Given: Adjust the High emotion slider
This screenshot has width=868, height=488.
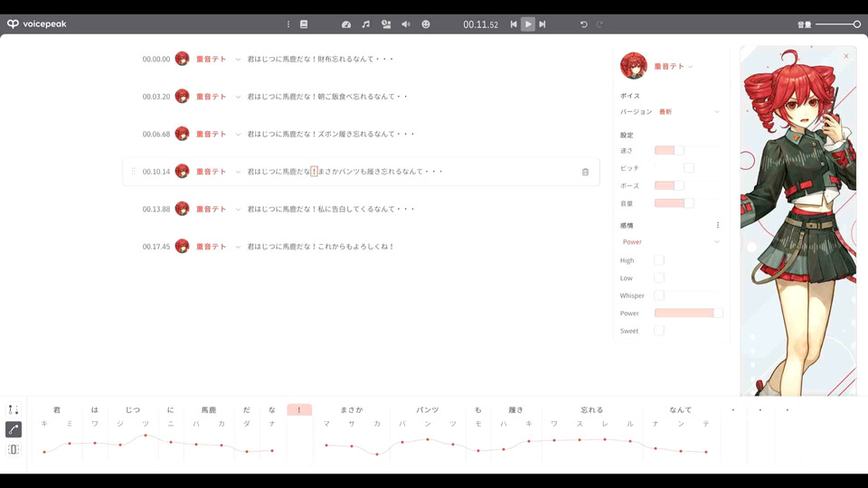Looking at the screenshot, I should 688,260.
